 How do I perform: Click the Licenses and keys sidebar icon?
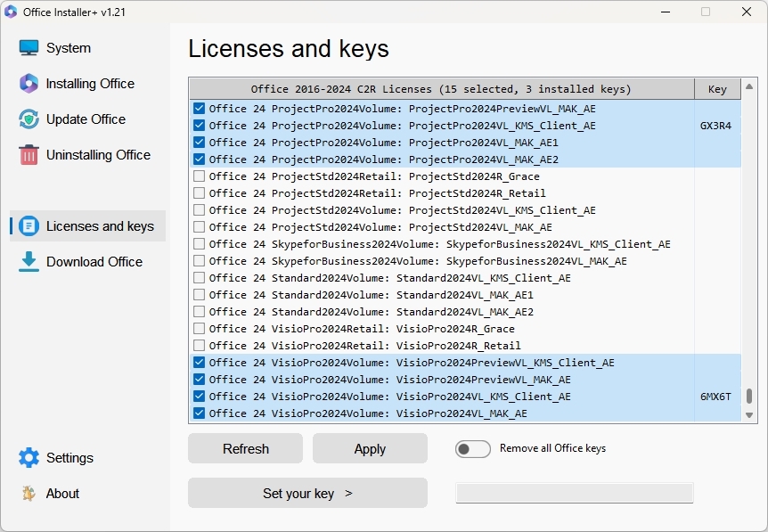[x=29, y=226]
